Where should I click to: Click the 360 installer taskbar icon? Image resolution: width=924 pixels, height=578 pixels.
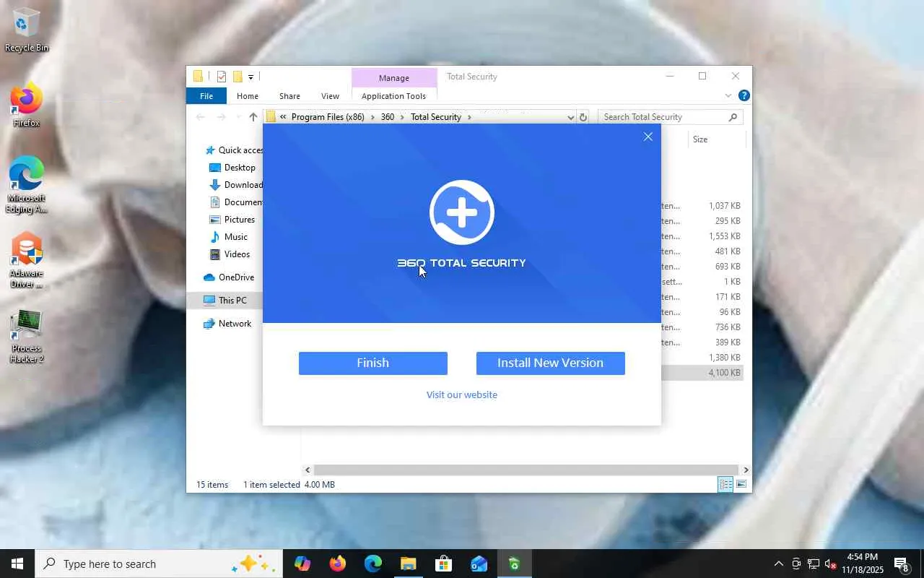click(514, 564)
